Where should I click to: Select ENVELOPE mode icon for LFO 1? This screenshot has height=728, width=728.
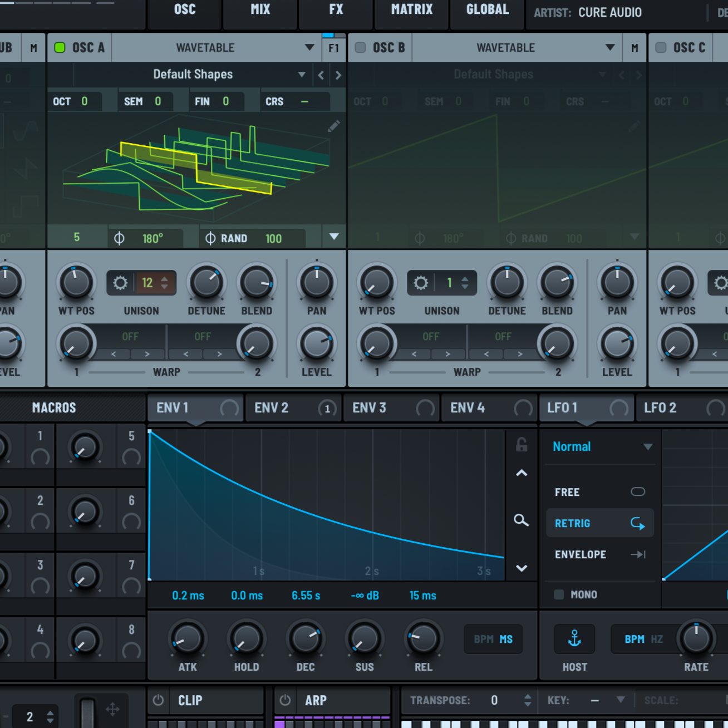pyautogui.click(x=638, y=554)
